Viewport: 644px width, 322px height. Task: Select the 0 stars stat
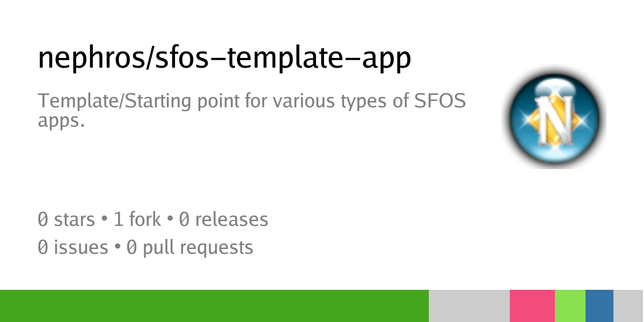click(x=65, y=219)
